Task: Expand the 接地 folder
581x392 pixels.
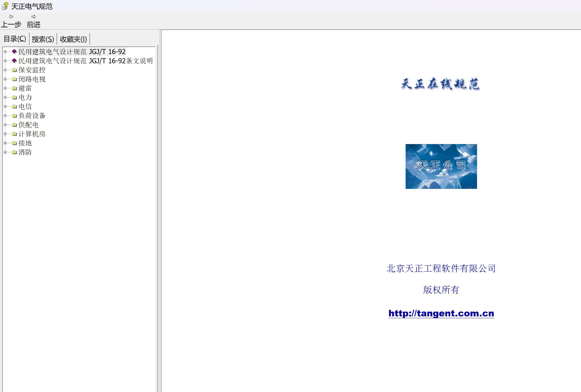Action: (x=5, y=143)
